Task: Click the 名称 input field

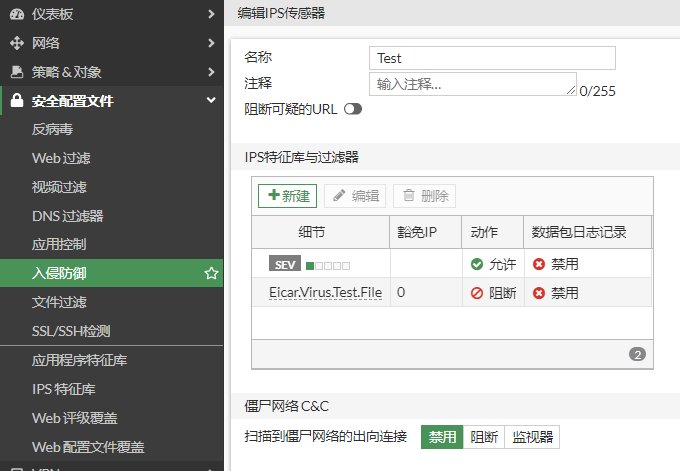Action: click(492, 58)
